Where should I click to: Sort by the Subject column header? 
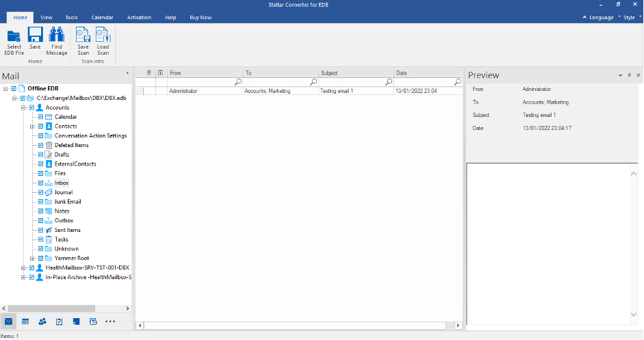pyautogui.click(x=356, y=73)
